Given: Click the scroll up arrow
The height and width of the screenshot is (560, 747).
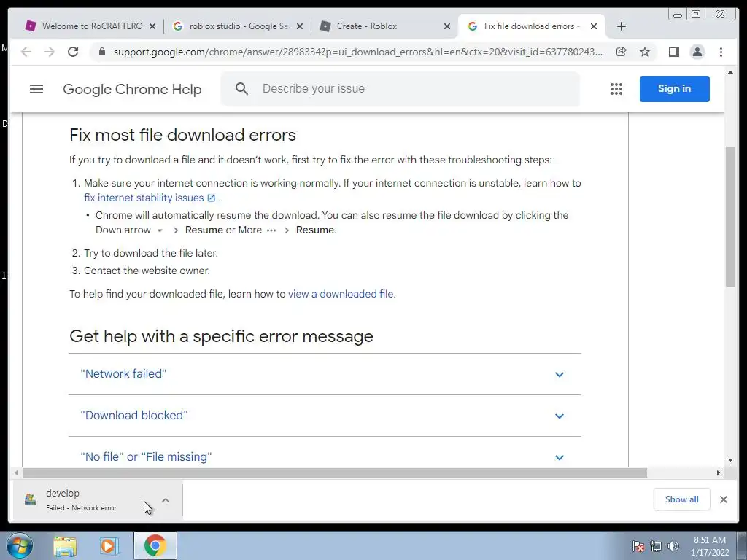Looking at the screenshot, I should (x=730, y=72).
